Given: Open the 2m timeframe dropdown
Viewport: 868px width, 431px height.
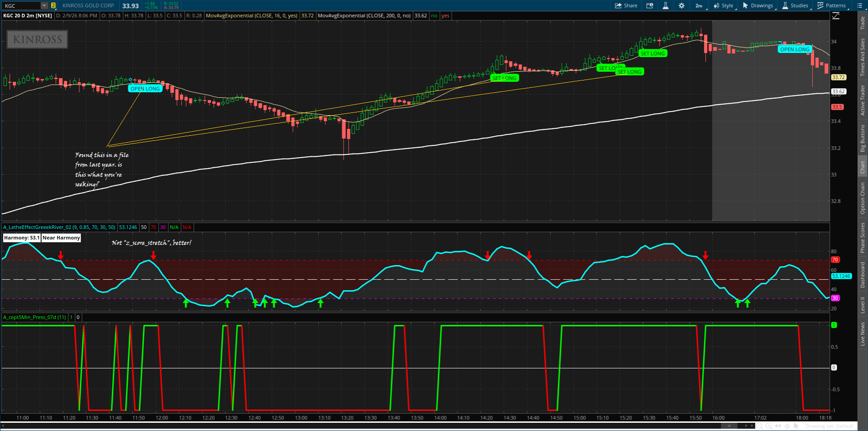Looking at the screenshot, I should click(699, 5).
